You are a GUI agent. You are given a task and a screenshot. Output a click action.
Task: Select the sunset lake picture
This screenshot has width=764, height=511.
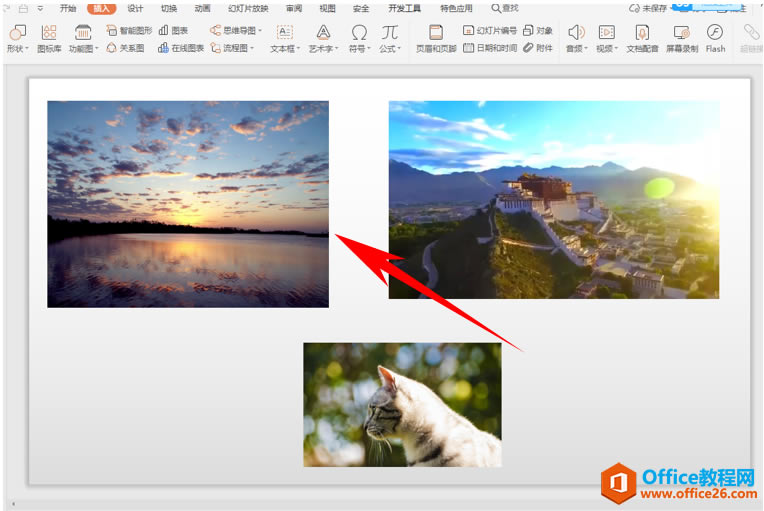(x=188, y=204)
